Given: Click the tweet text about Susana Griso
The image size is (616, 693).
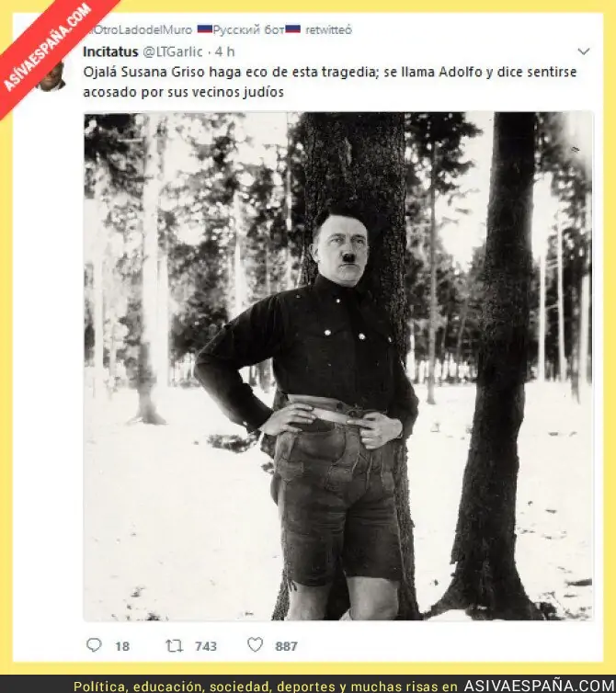Looking at the screenshot, I should pos(330,82).
